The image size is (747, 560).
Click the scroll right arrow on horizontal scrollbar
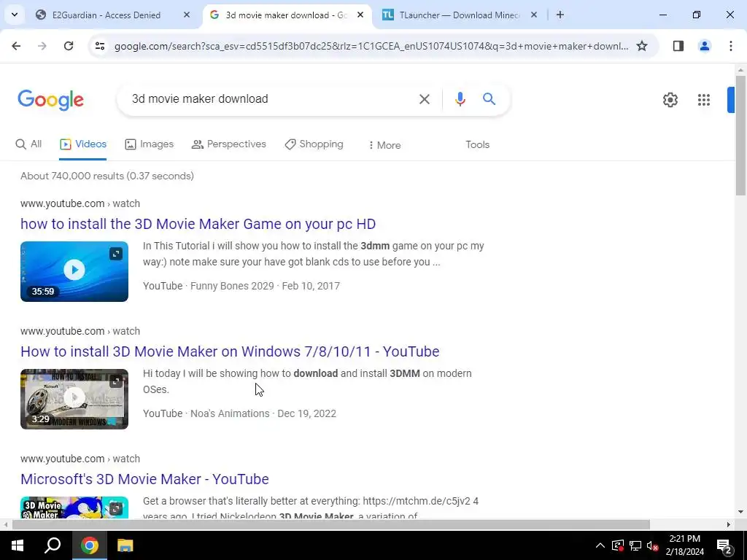(729, 525)
